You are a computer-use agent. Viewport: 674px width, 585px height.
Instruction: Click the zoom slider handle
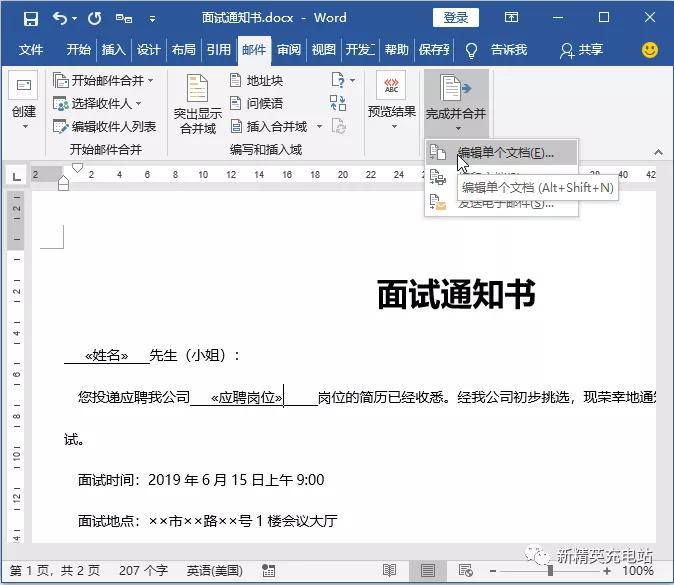click(x=550, y=571)
